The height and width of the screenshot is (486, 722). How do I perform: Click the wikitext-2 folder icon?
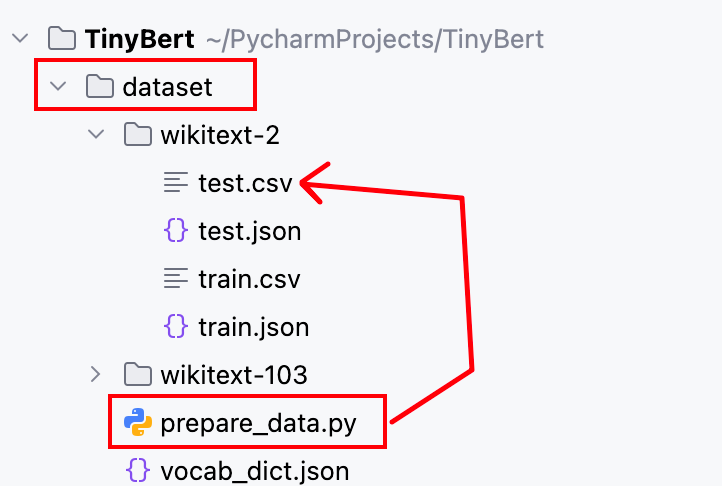(138, 134)
